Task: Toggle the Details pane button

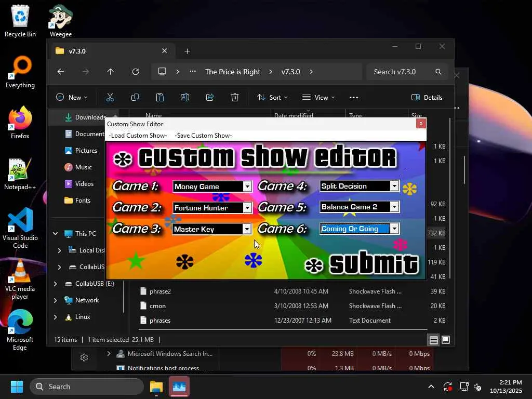Action: coord(427,97)
